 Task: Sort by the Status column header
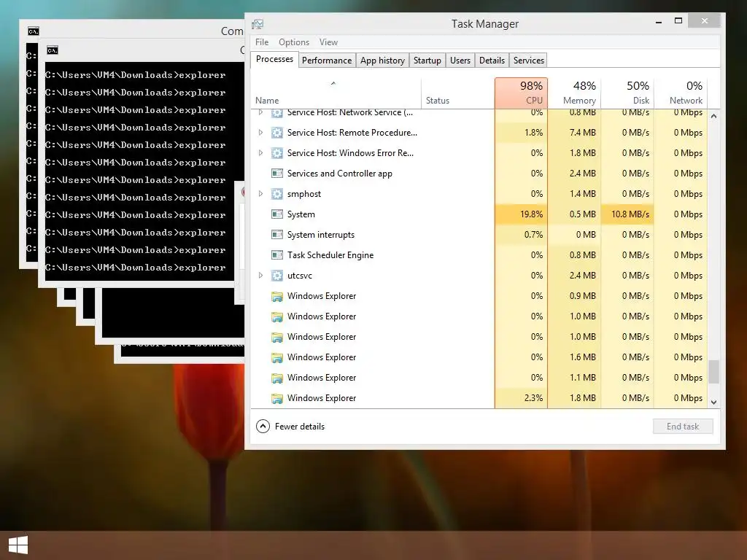pyautogui.click(x=458, y=93)
